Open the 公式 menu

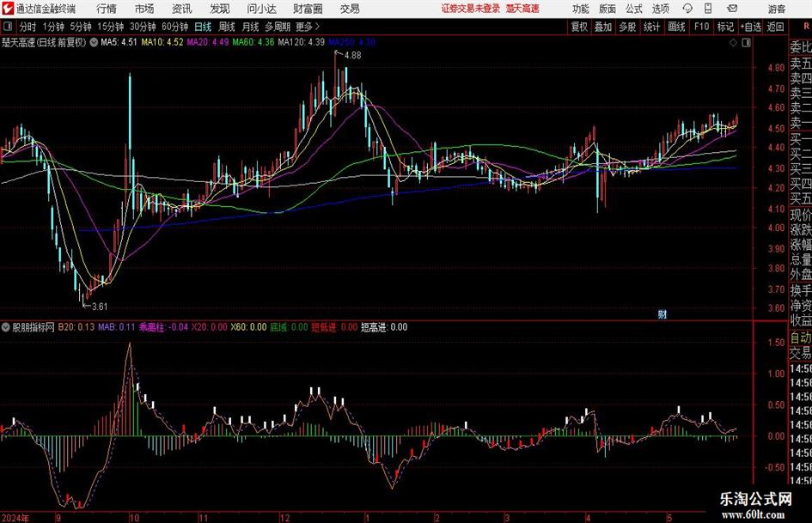(634, 9)
